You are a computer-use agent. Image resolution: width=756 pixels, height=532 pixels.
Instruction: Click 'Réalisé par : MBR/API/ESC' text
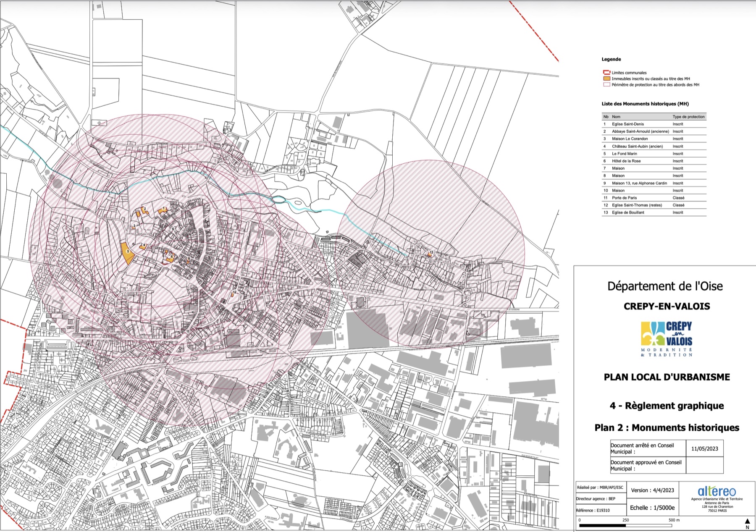600,487
